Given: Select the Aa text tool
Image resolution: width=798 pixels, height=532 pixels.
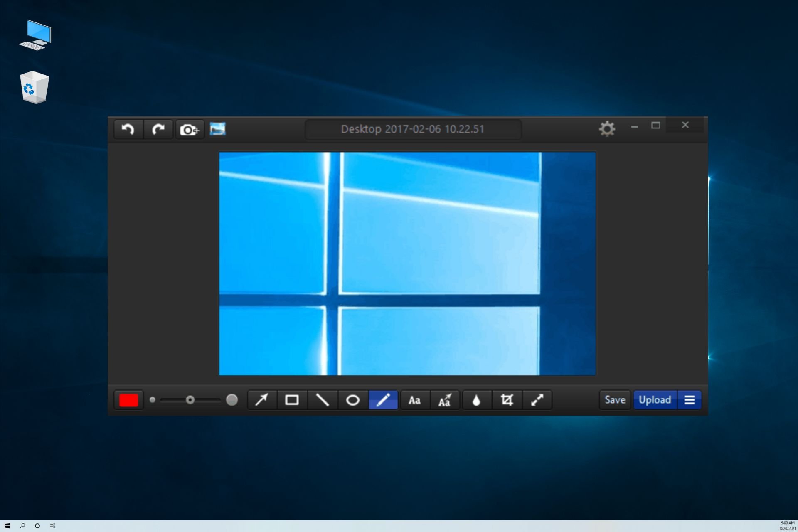Looking at the screenshot, I should tap(414, 400).
